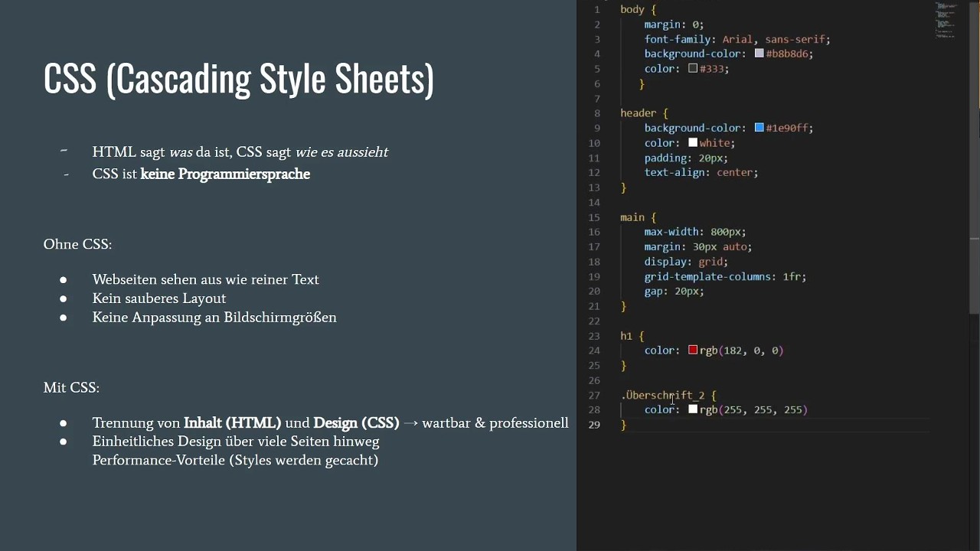
Task: Click the grid-template-columns: 1fr; line
Action: [725, 276]
